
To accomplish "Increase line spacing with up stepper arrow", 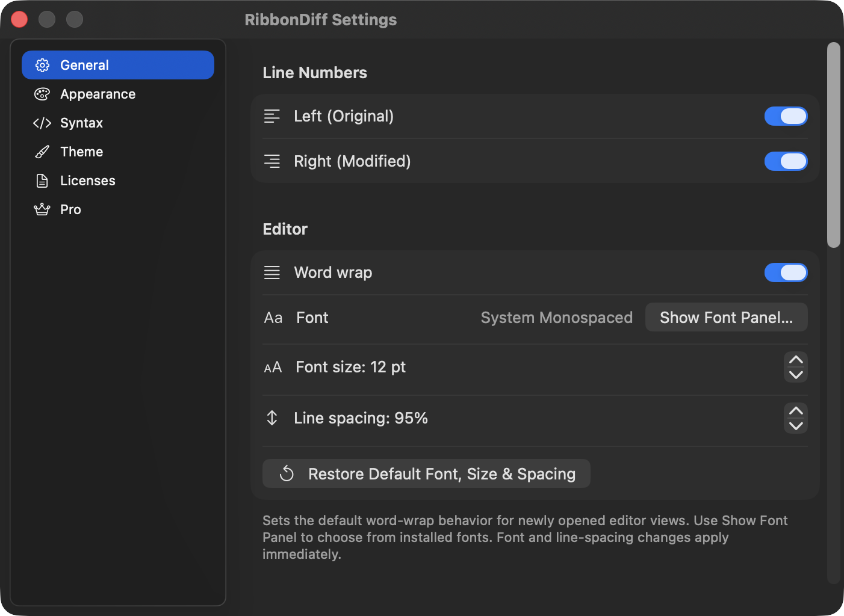I will (796, 411).
